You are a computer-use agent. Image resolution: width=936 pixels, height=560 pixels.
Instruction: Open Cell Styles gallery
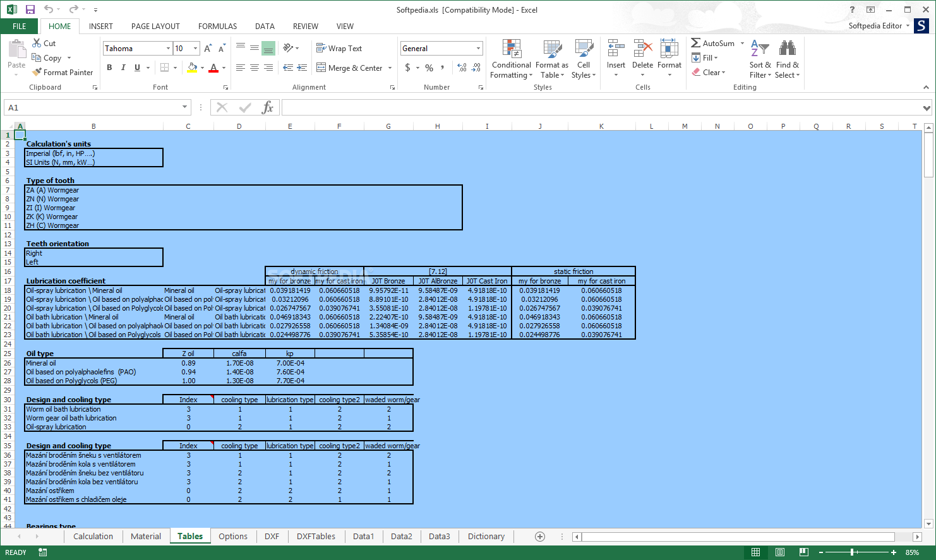pos(584,59)
